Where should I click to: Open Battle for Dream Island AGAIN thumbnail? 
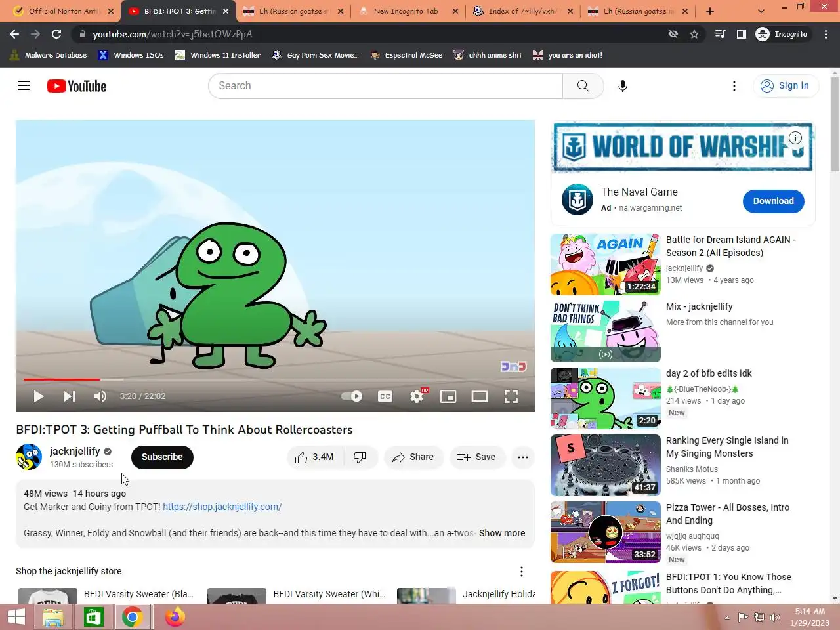tap(606, 264)
